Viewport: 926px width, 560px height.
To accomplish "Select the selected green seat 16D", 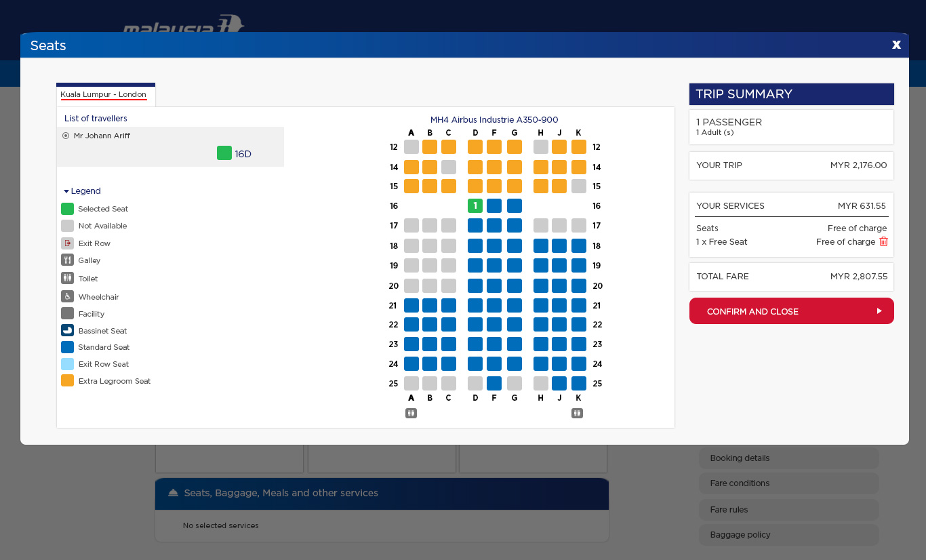I will (x=475, y=205).
